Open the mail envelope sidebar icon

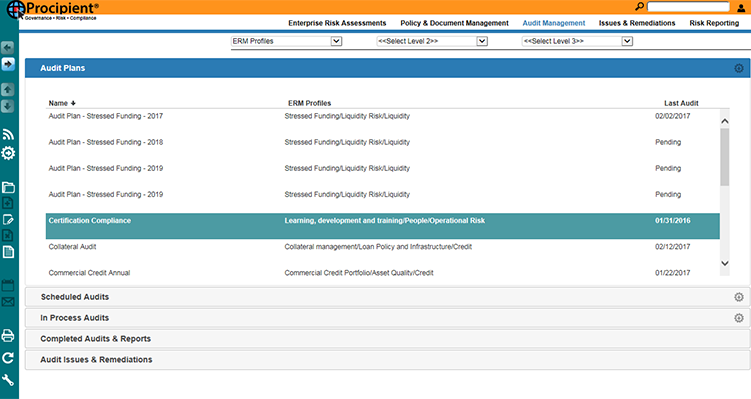pos(8,302)
